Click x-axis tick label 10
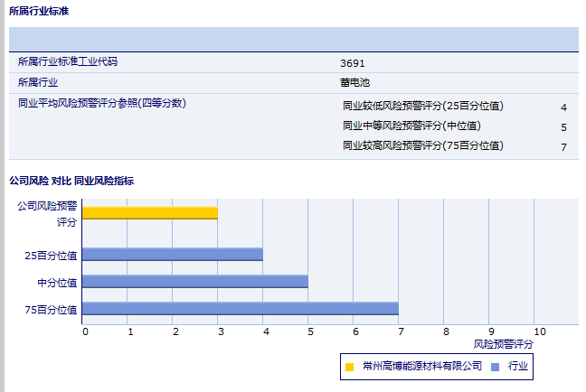586x392 pixels. [x=540, y=331]
